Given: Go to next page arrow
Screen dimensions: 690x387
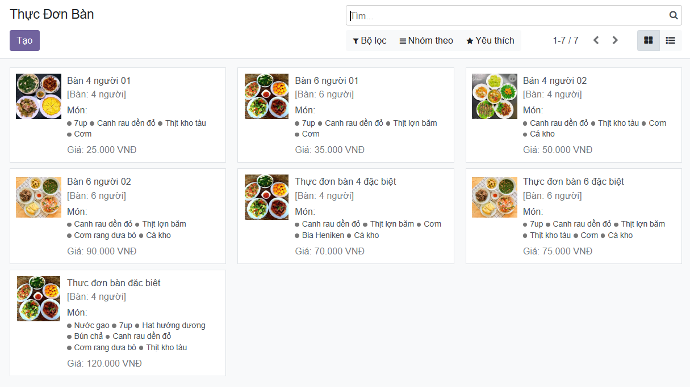Looking at the screenshot, I should point(615,41).
